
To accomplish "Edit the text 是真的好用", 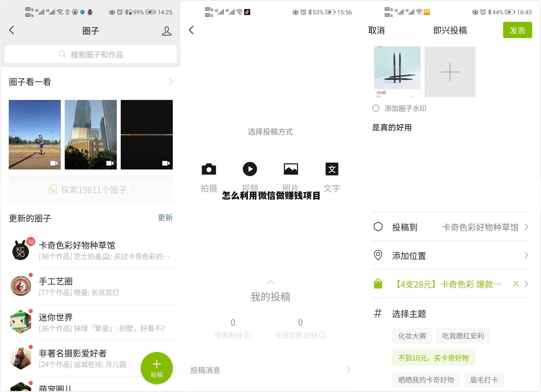I will pyautogui.click(x=392, y=127).
